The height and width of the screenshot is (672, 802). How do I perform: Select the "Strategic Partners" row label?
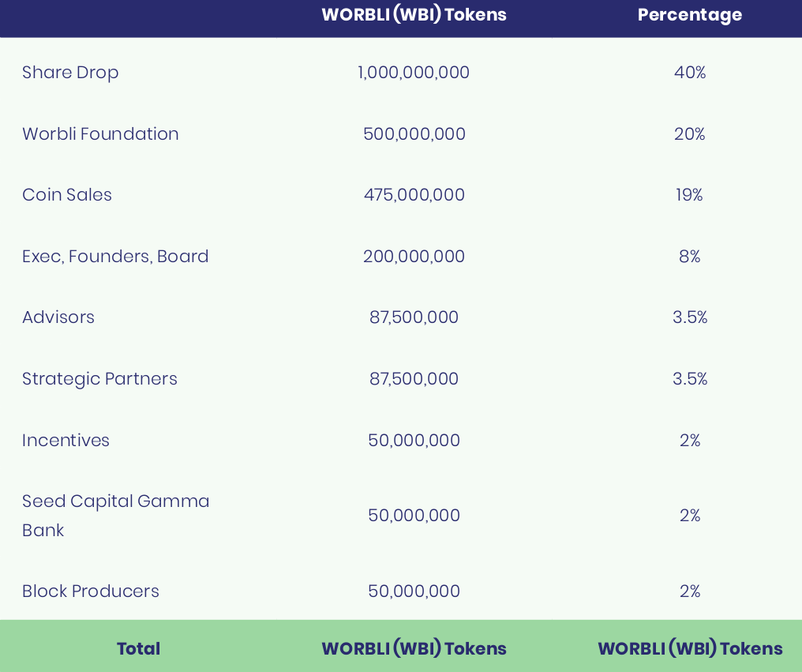pyautogui.click(x=99, y=379)
